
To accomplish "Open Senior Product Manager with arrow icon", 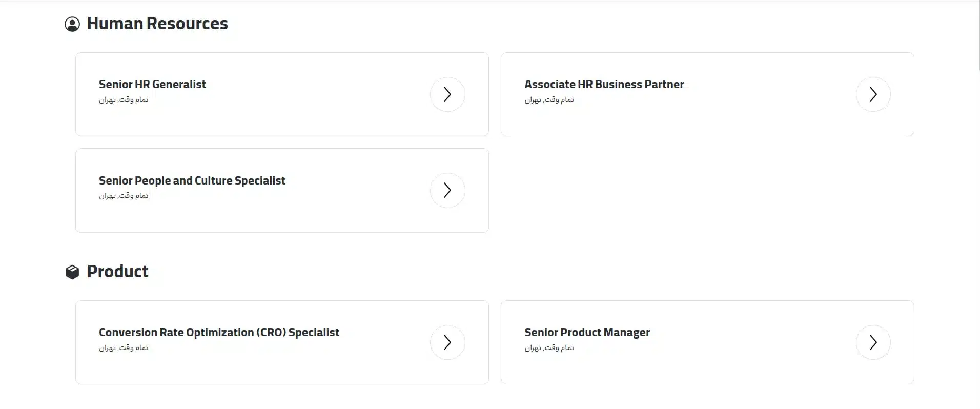I will click(x=873, y=342).
